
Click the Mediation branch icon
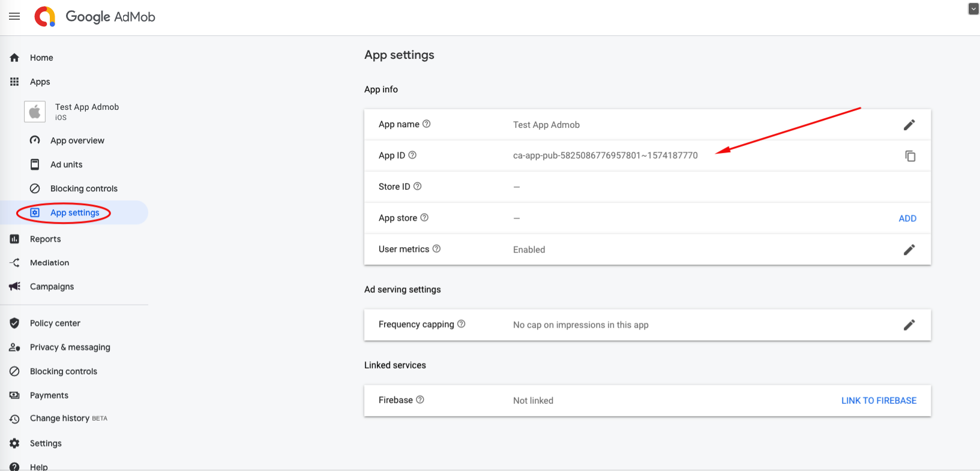(14, 263)
